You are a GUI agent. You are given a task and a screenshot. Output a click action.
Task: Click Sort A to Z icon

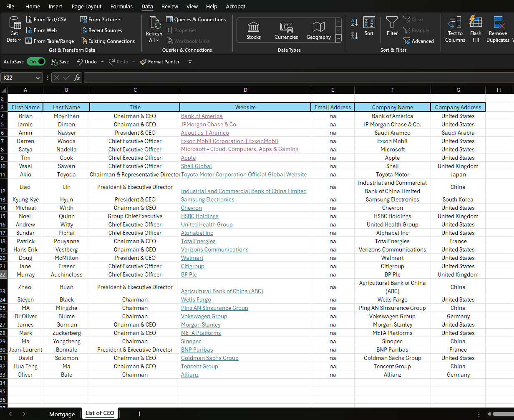tap(355, 23)
